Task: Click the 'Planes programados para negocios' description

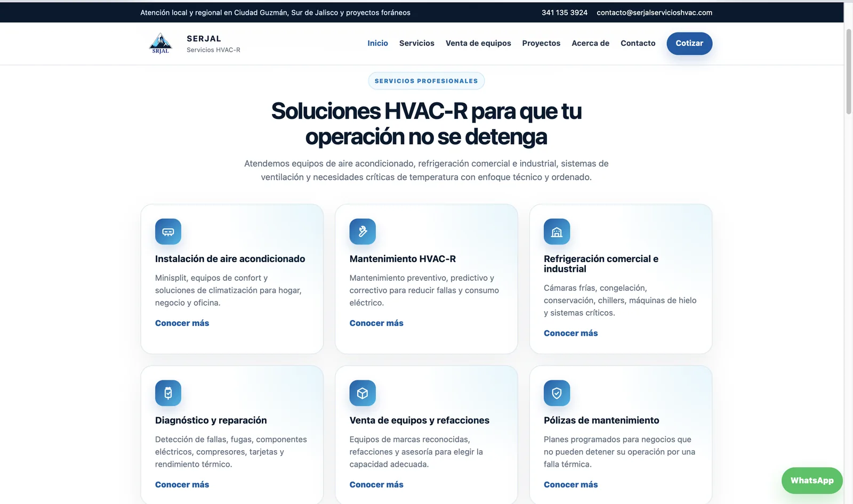Action: [x=619, y=452]
